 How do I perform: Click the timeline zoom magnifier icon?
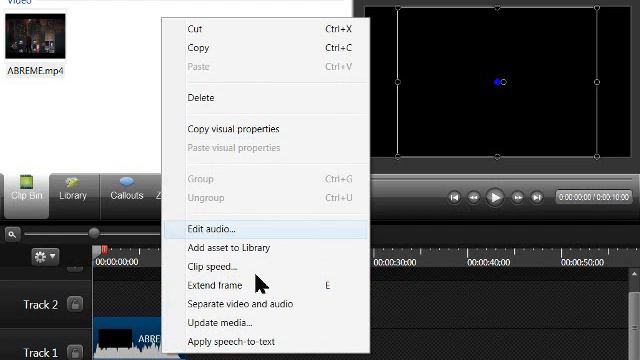coord(12,235)
